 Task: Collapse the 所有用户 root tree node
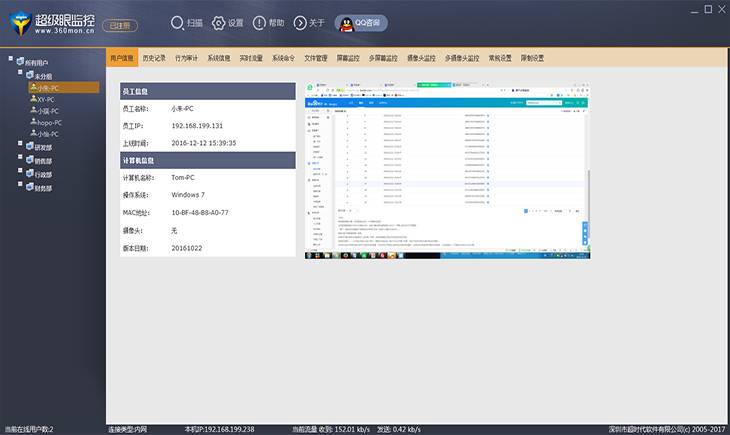click(x=10, y=58)
